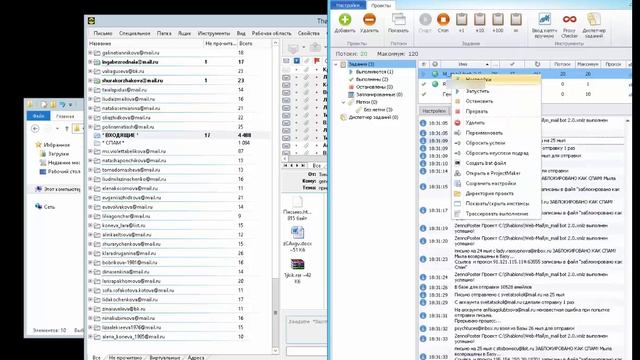The height and width of the screenshot is (360, 640).
Task: Click the Максимум column header
Action: [587, 64]
